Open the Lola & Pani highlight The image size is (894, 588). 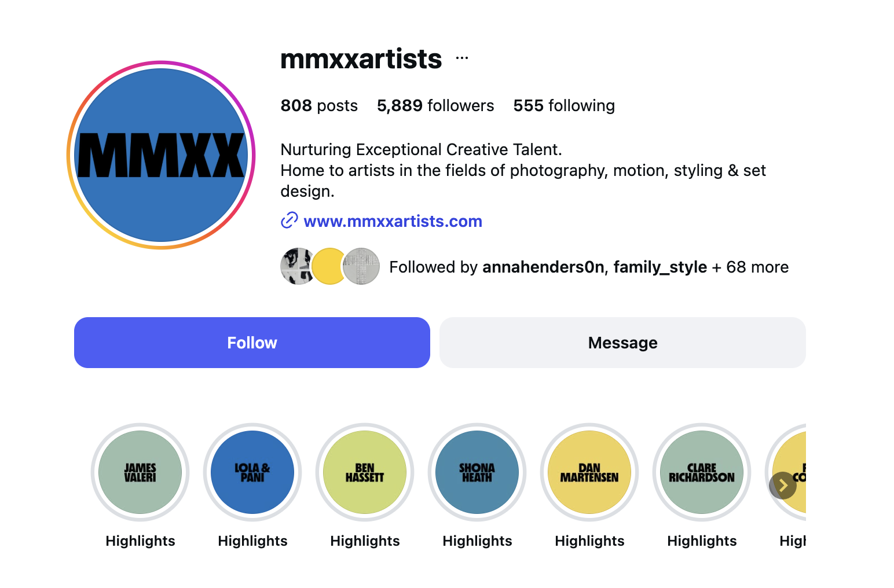point(252,472)
